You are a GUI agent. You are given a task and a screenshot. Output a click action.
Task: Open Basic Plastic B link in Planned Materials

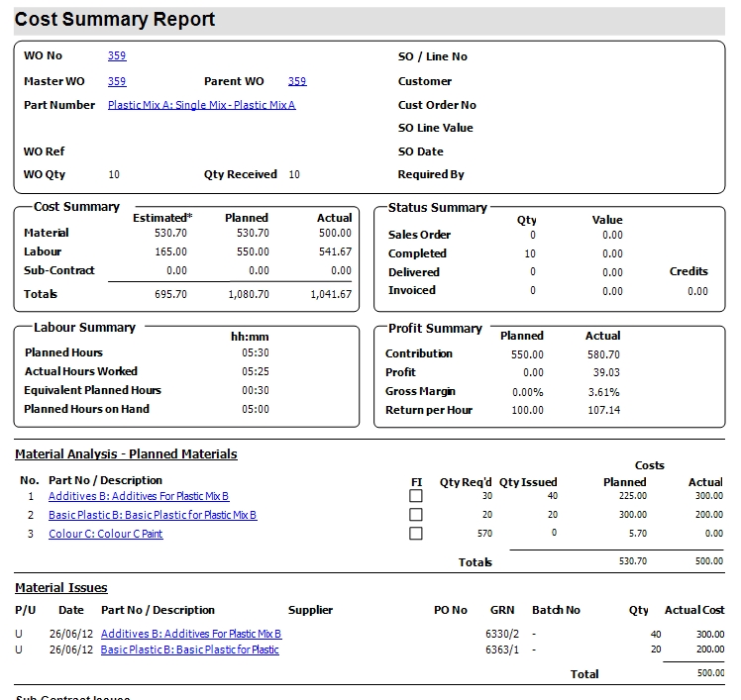coord(153,515)
